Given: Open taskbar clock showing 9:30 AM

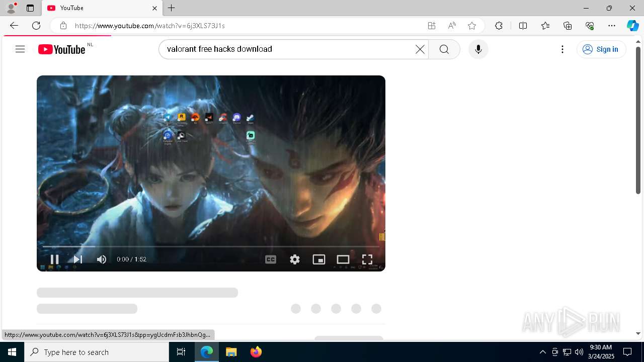Looking at the screenshot, I should [602, 352].
